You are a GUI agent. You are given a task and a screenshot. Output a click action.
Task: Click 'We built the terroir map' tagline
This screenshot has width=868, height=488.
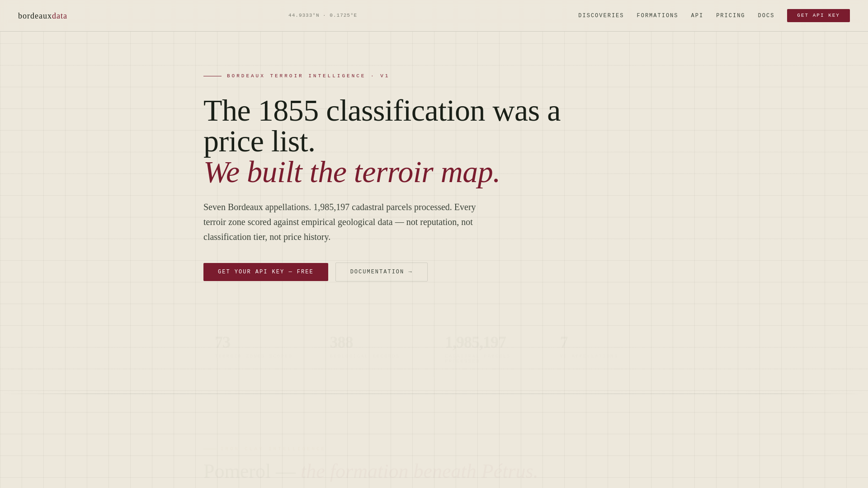pos(351,172)
